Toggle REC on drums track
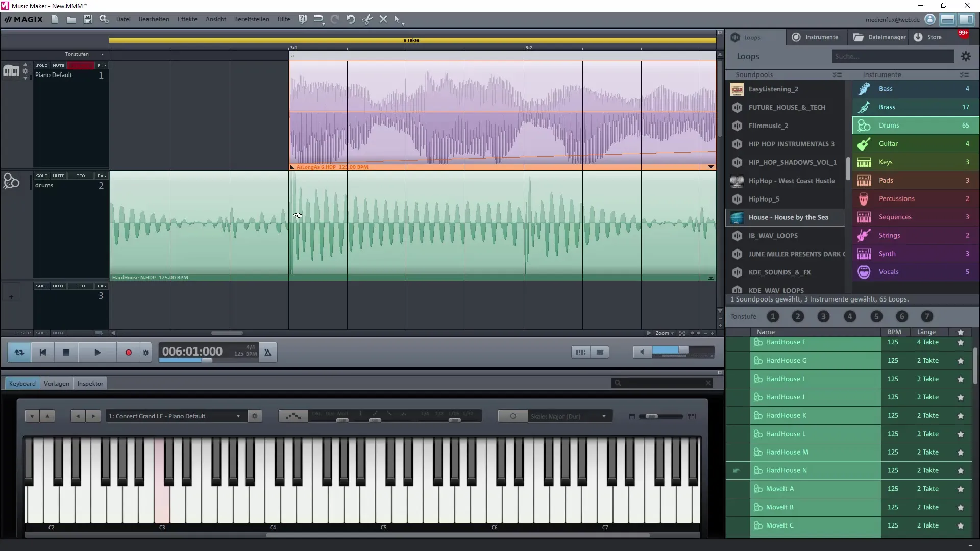The image size is (980, 551). click(81, 176)
